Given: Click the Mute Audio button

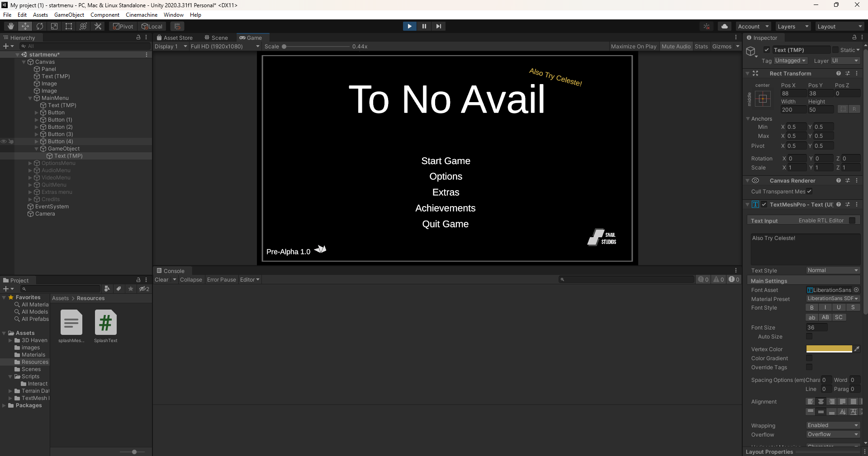Looking at the screenshot, I should [676, 47].
